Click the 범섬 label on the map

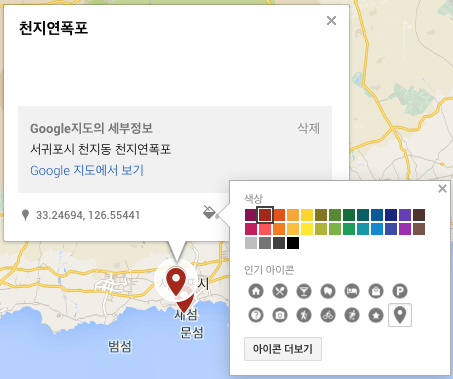(x=120, y=346)
